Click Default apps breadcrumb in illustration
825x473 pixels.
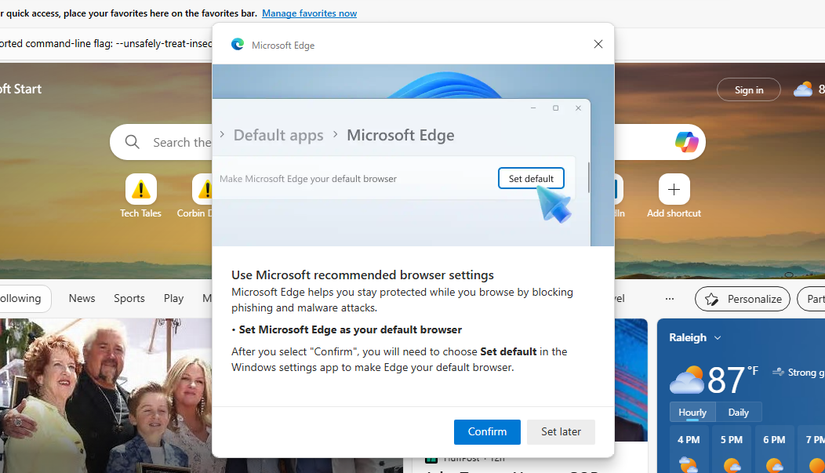(278, 135)
